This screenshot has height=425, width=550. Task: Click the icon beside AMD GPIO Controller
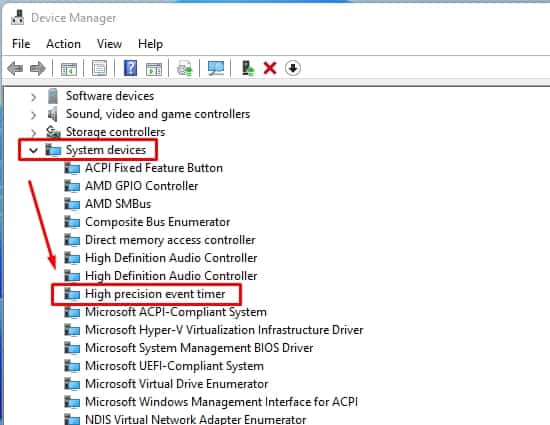pos(72,186)
